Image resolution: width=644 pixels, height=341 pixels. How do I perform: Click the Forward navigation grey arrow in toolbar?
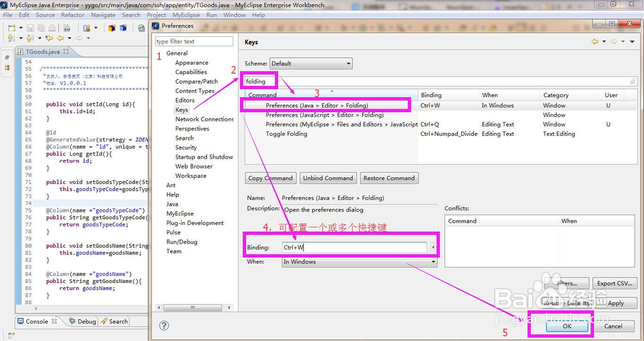[79, 38]
